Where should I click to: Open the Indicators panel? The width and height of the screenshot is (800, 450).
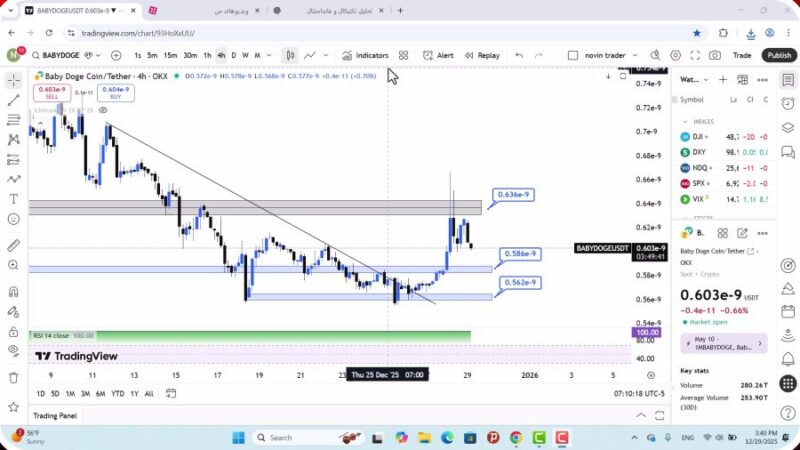click(x=365, y=55)
